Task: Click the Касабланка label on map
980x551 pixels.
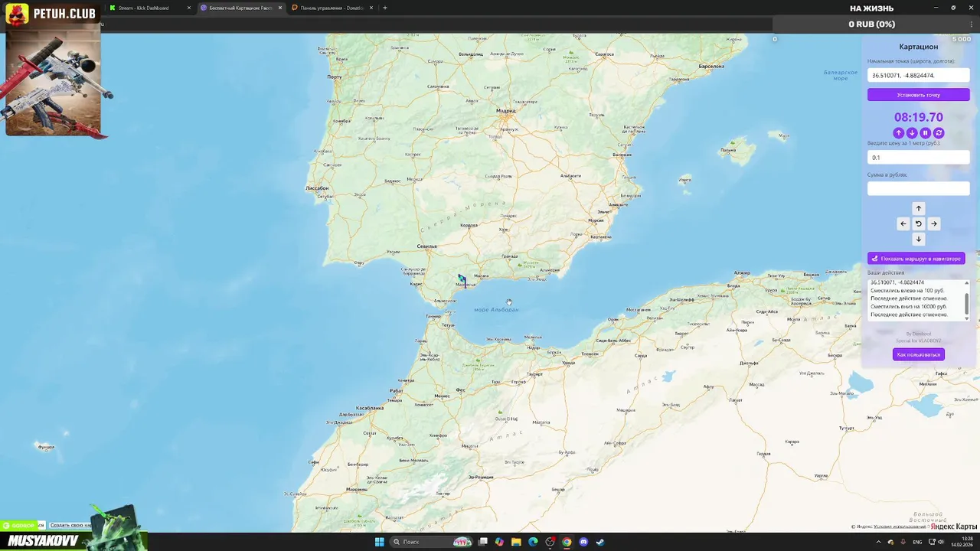Action: tap(370, 408)
